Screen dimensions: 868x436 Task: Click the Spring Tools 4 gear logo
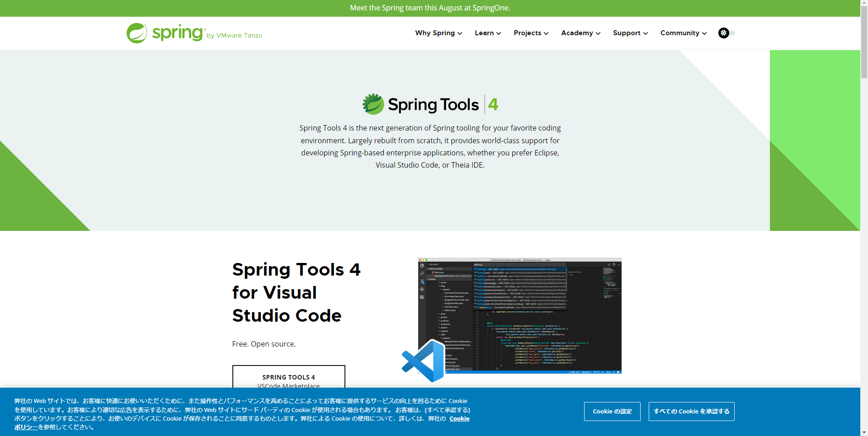373,104
